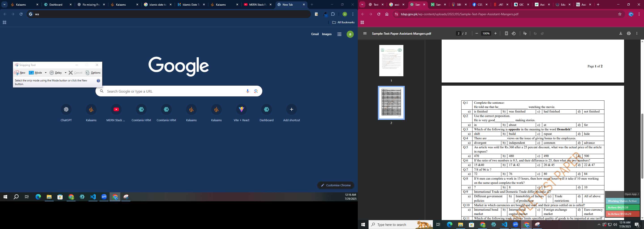
Task: Reload the tdap.gov.pk PDF page
Action: pos(379,14)
